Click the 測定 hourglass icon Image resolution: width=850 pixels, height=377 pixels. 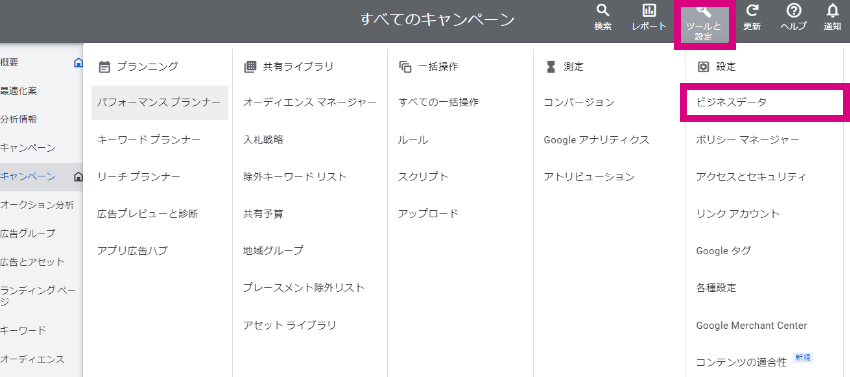(551, 67)
